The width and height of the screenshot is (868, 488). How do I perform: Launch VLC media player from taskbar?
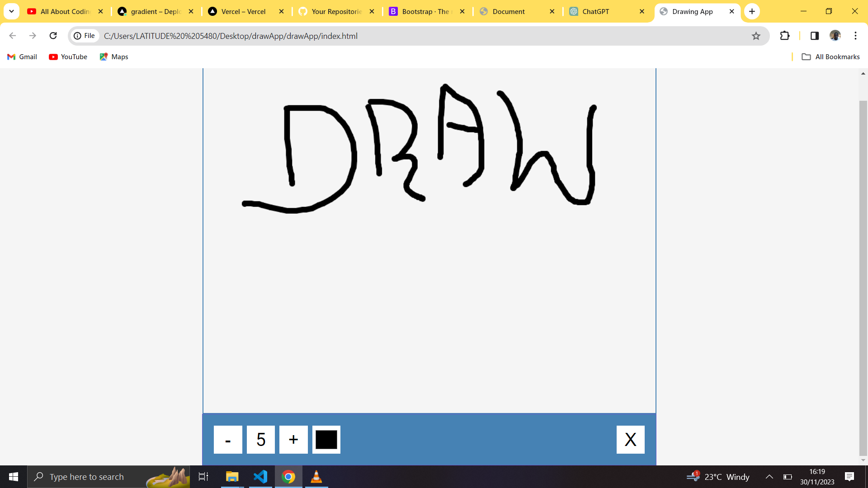[x=316, y=477]
